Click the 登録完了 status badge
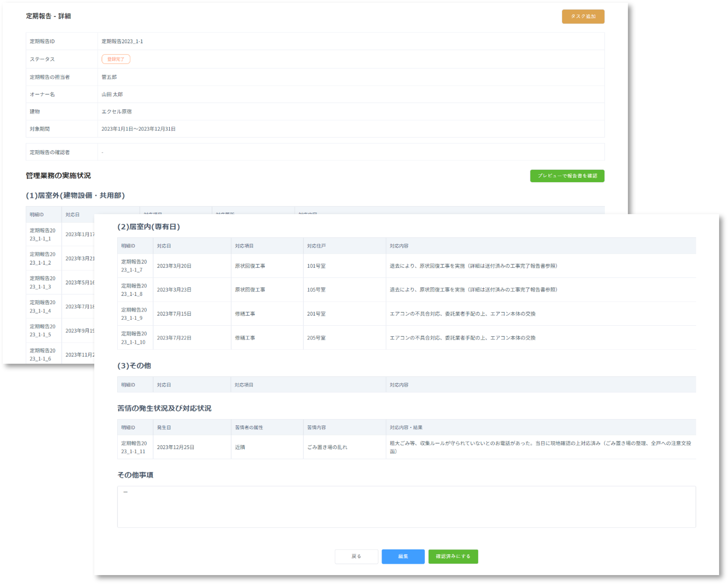The height and width of the screenshot is (584, 728). pos(115,59)
